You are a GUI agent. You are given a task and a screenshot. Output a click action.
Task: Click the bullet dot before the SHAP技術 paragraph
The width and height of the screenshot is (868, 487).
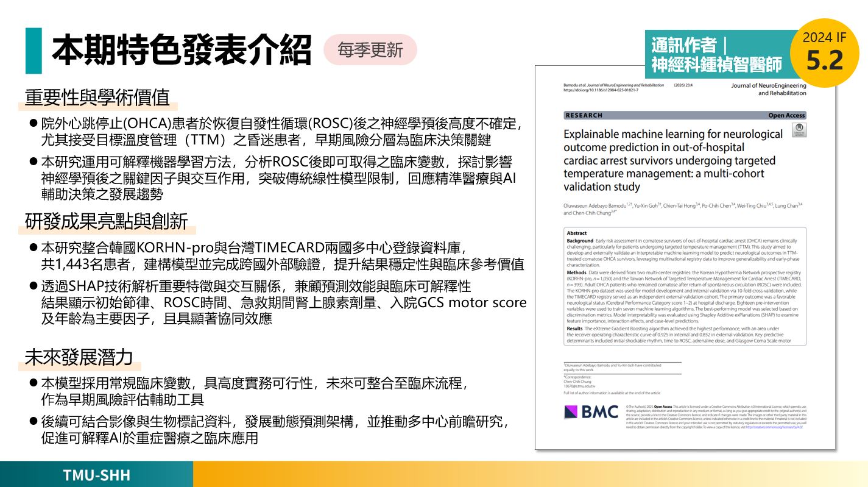[x=34, y=286]
